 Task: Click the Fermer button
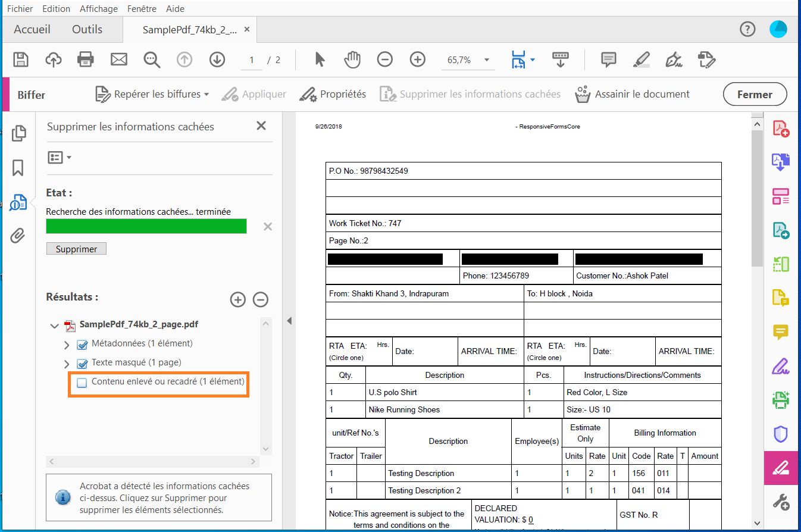click(x=754, y=94)
